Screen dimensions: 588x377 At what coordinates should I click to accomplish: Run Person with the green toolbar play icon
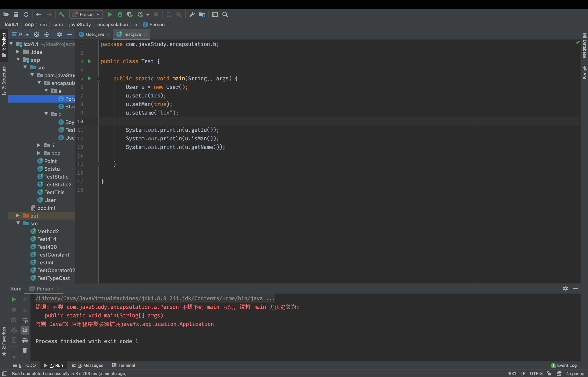click(110, 14)
